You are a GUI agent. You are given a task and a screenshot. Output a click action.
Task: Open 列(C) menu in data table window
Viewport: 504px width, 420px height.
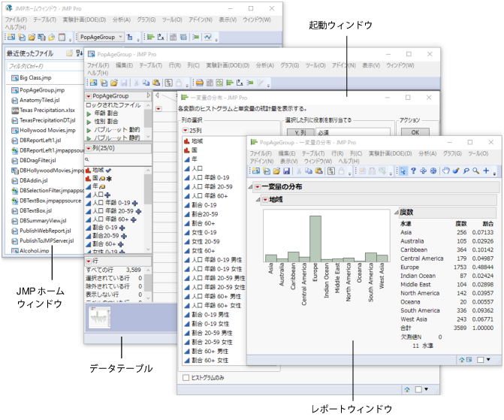click(194, 65)
